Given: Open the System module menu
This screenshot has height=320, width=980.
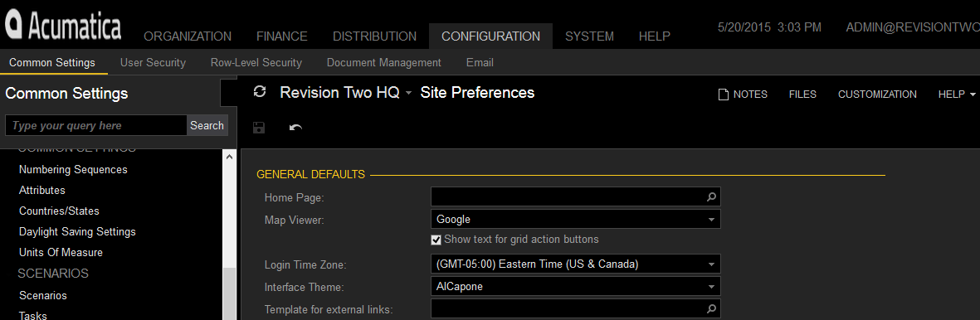Looking at the screenshot, I should [589, 36].
